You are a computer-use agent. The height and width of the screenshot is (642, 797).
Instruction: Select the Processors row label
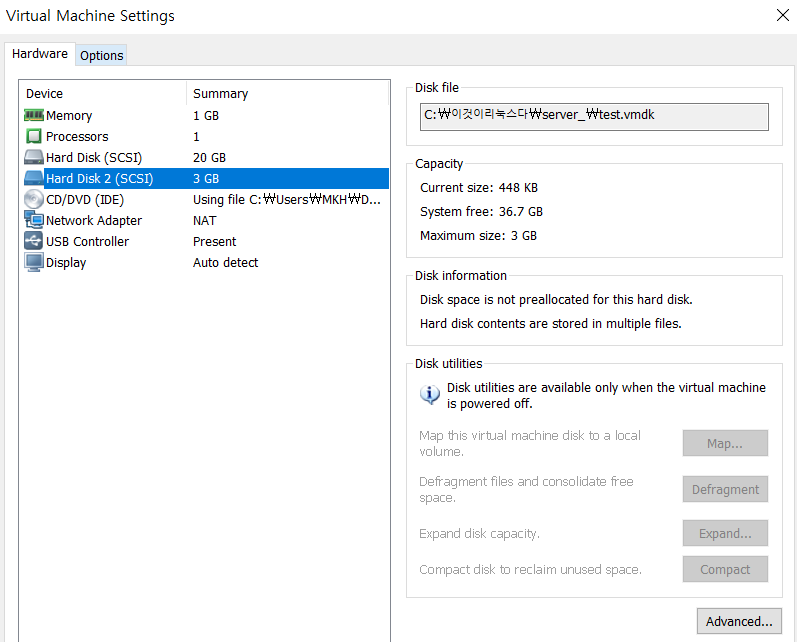[77, 137]
